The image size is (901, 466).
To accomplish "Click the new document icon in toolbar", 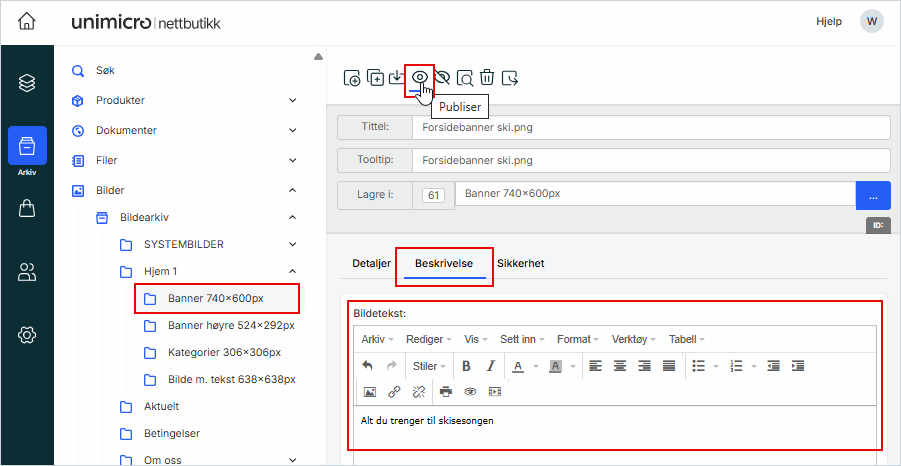I will click(352, 78).
